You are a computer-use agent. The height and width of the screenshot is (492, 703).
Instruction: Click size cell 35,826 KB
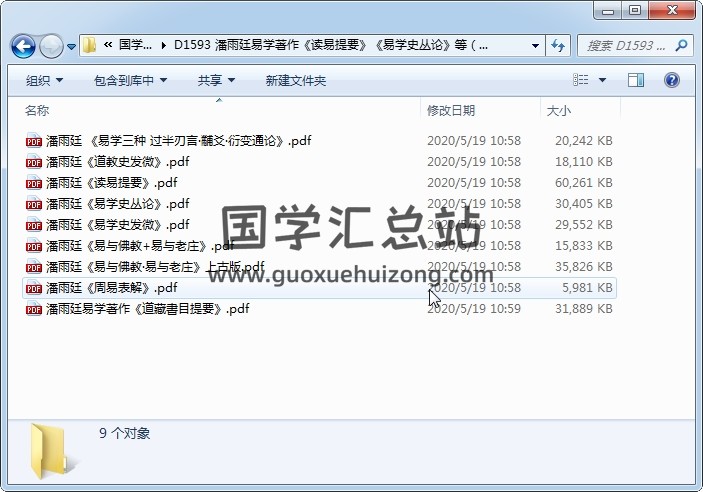[583, 267]
